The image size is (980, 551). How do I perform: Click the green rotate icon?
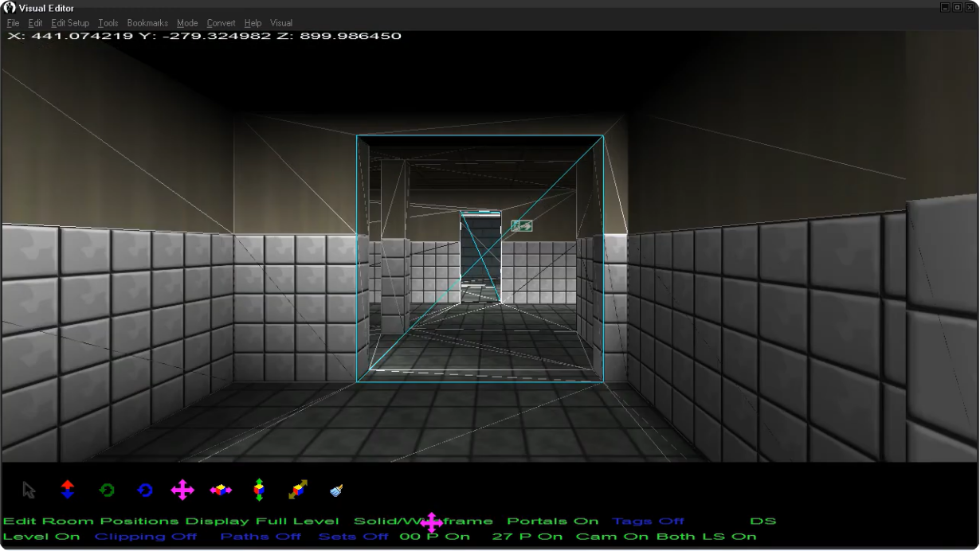pos(107,490)
